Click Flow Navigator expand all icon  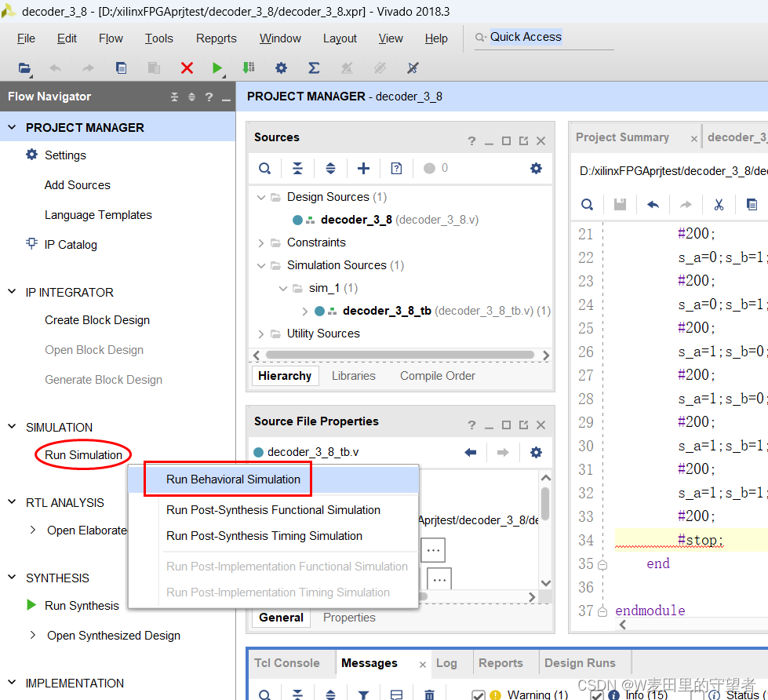(191, 97)
